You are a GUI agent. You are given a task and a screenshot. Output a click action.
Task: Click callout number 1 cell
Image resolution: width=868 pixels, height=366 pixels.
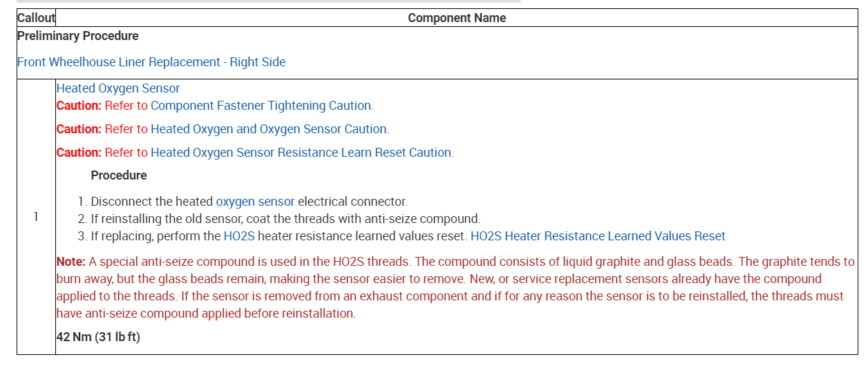36,217
